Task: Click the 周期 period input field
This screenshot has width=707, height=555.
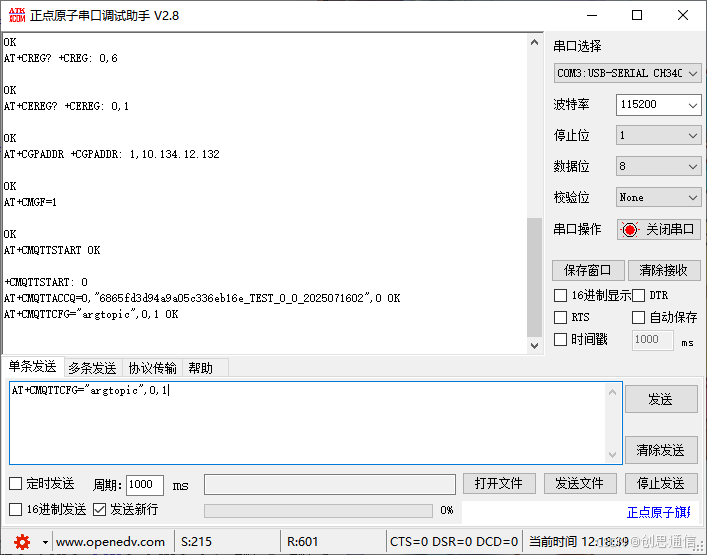Action: (x=144, y=485)
